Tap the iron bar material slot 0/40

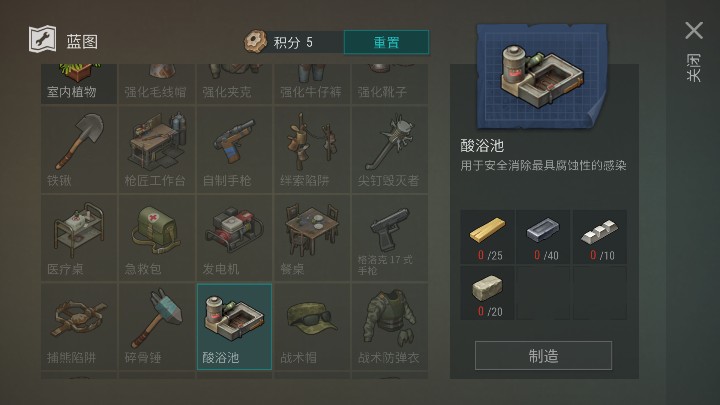[543, 237]
